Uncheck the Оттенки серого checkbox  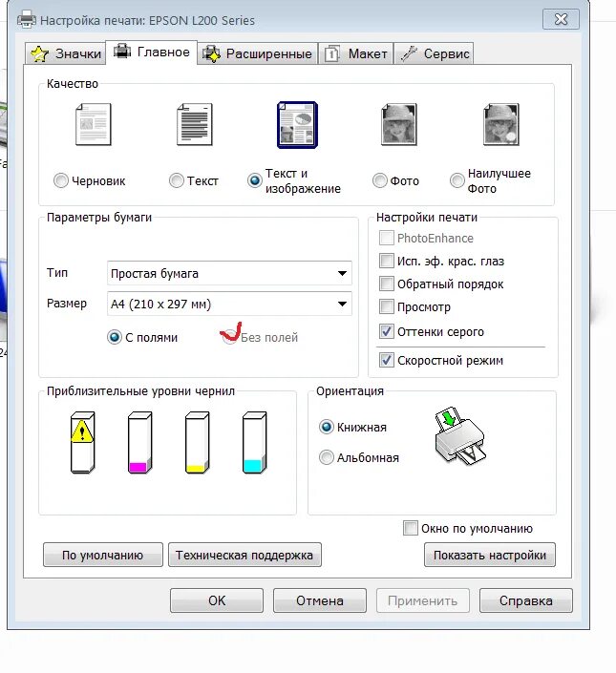[387, 331]
